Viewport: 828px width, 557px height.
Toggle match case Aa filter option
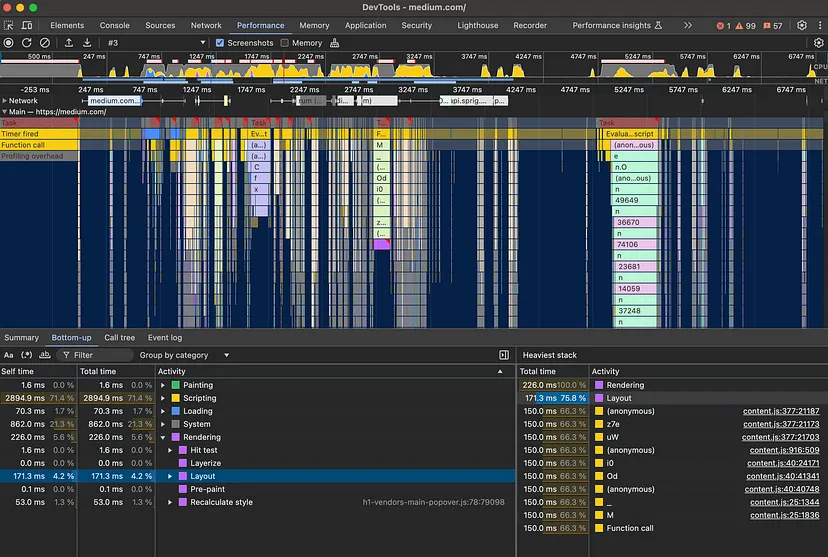pos(9,355)
